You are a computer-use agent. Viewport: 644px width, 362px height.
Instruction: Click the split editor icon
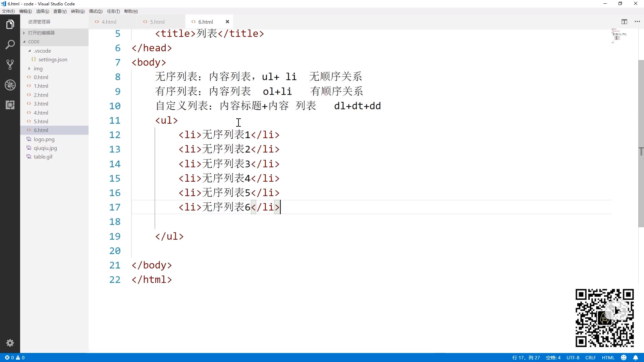[x=624, y=22]
